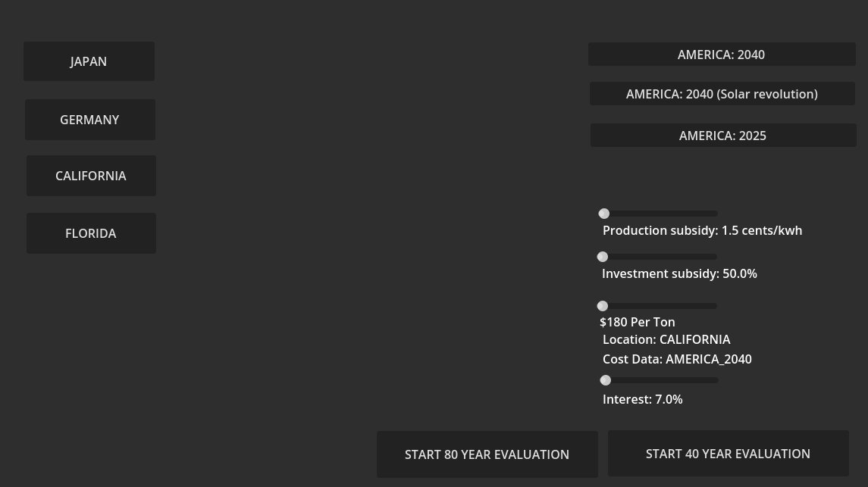
Task: Click the interest rate slider handle
Action: pos(606,380)
